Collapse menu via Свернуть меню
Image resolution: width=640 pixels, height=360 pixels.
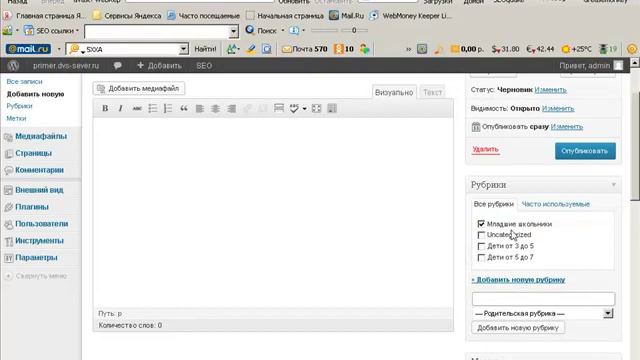click(x=36, y=276)
